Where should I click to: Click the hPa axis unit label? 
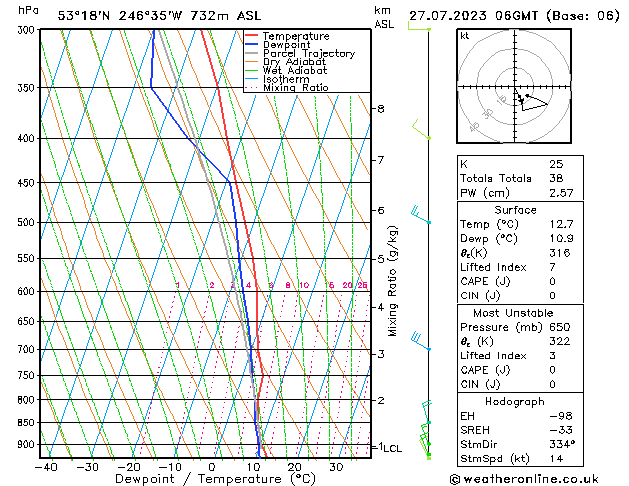pos(28,10)
